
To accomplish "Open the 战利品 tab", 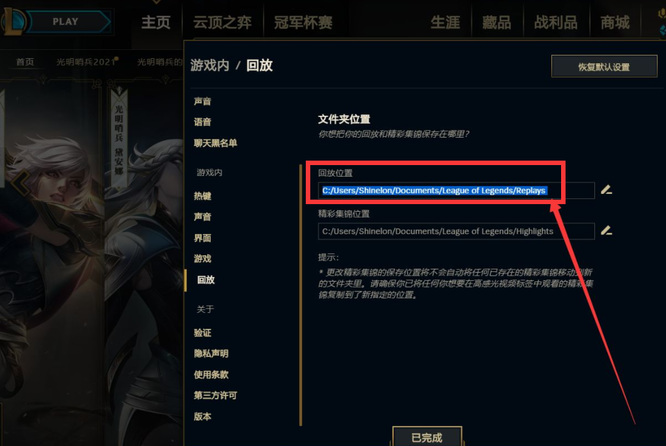I will (x=556, y=22).
